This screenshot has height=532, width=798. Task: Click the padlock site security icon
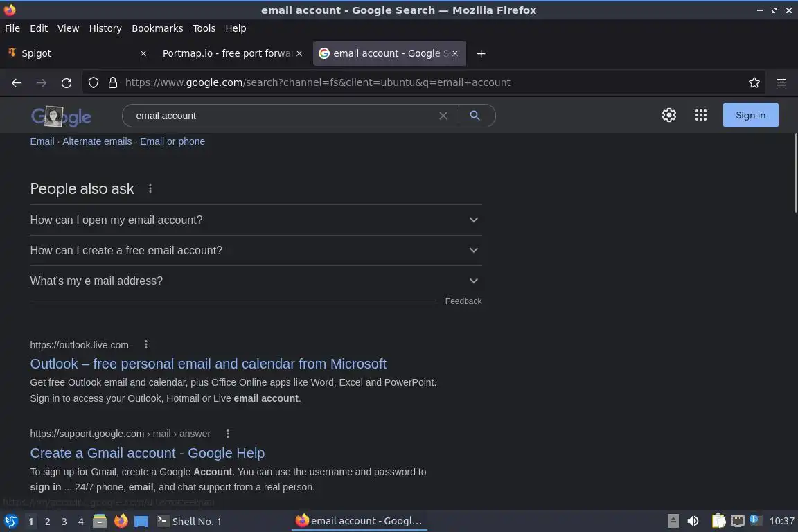click(113, 82)
